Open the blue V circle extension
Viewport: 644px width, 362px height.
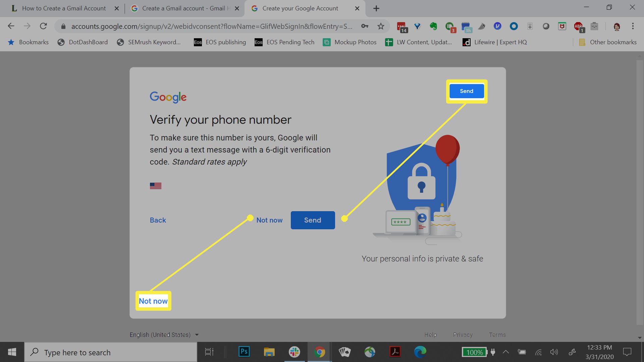click(x=497, y=26)
